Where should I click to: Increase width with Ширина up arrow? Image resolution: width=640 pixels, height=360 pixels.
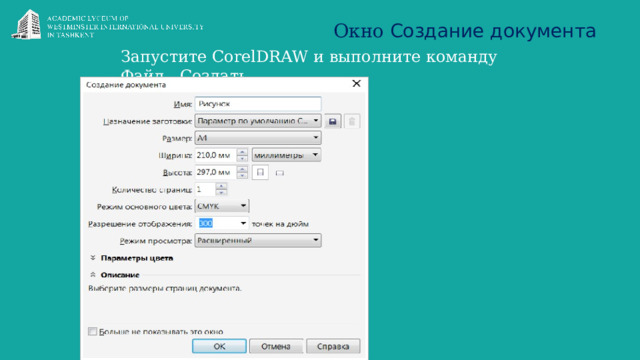click(x=242, y=152)
